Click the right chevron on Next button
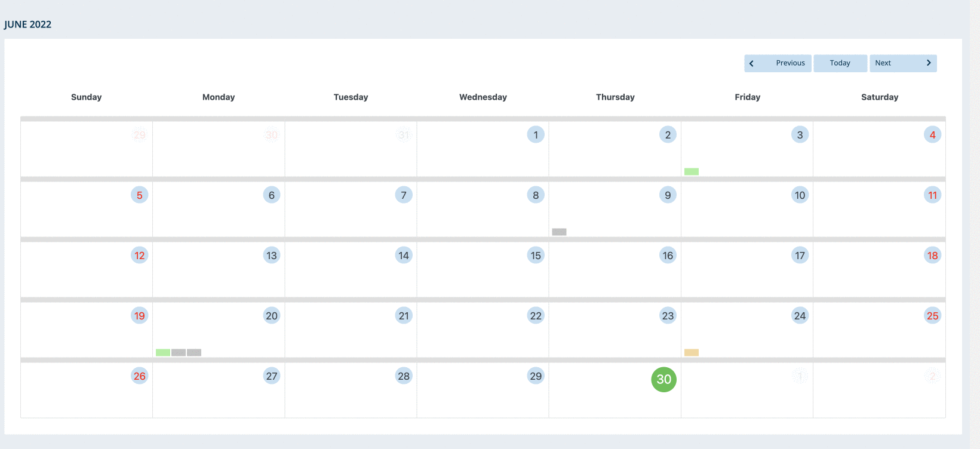The height and width of the screenshot is (449, 980). 929,63
